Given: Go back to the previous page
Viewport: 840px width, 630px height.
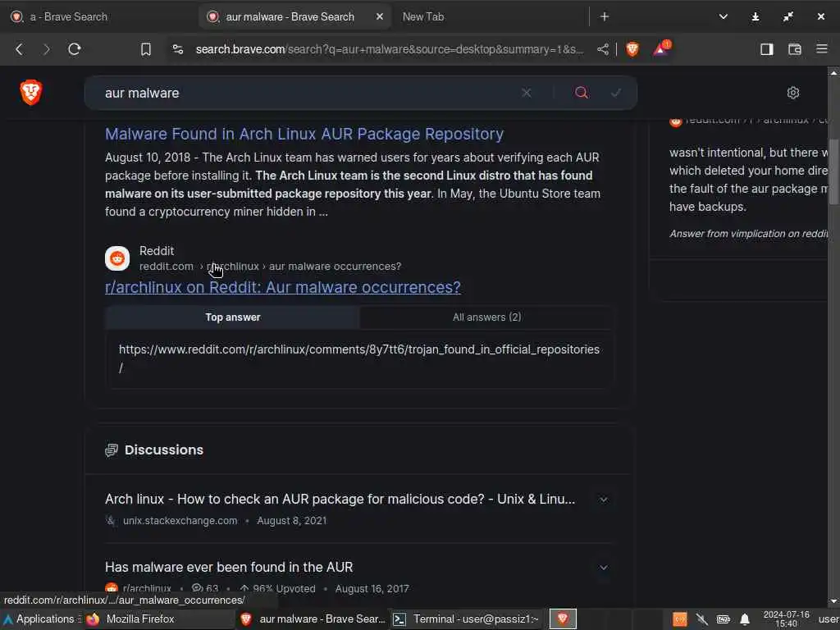Looking at the screenshot, I should click(x=20, y=49).
